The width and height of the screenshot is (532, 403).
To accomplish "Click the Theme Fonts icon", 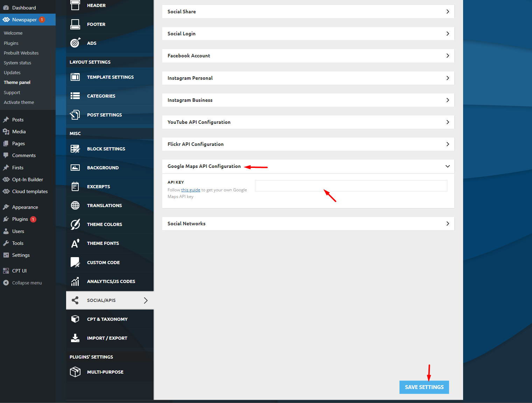I will [75, 243].
